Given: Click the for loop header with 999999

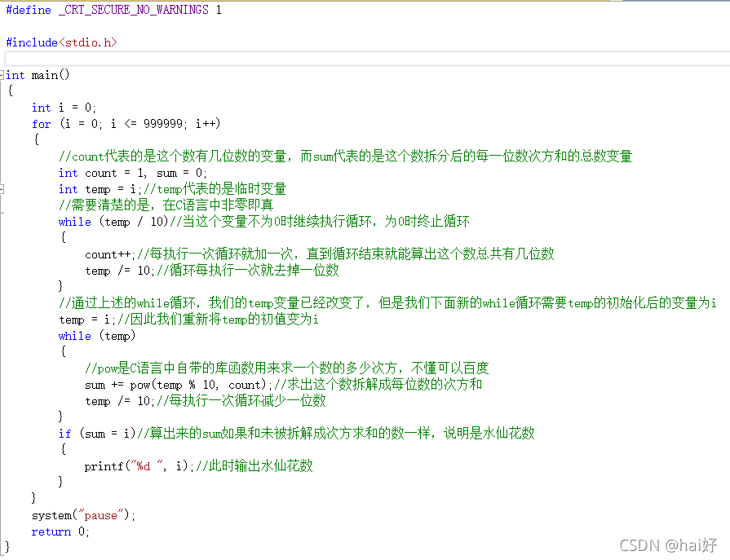Looking at the screenshot, I should (126, 124).
